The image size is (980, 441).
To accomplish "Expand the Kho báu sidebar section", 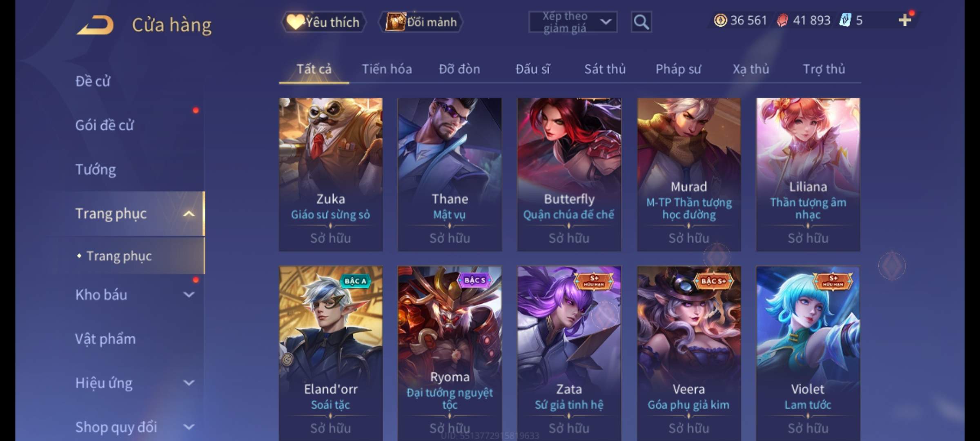I will pyautogui.click(x=189, y=294).
